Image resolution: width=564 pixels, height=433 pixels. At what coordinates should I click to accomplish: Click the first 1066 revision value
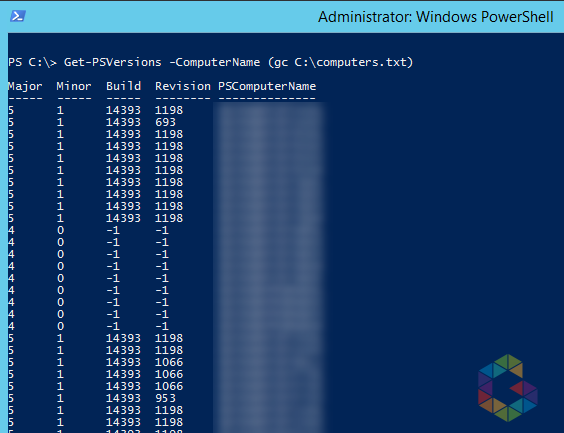[x=169, y=362]
